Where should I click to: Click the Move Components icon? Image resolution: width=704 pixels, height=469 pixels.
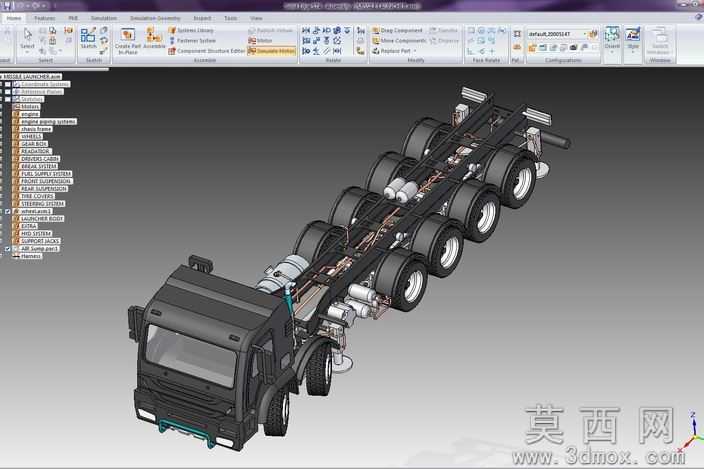click(x=376, y=40)
